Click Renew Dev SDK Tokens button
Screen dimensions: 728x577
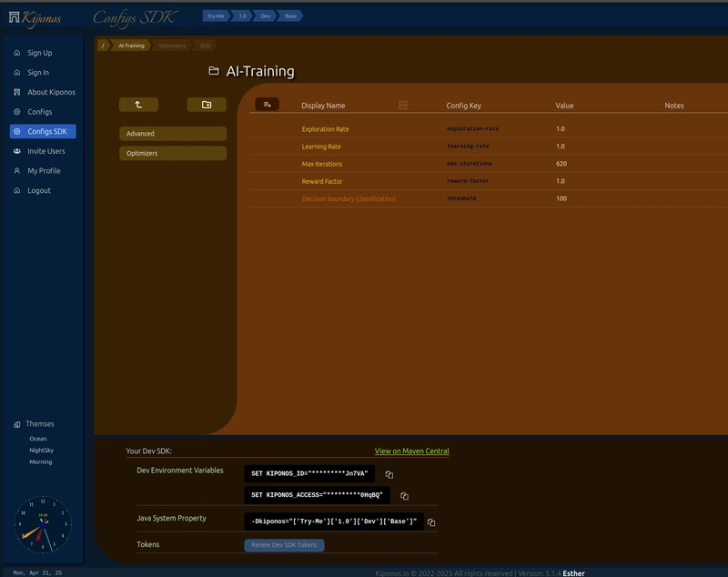(x=284, y=545)
